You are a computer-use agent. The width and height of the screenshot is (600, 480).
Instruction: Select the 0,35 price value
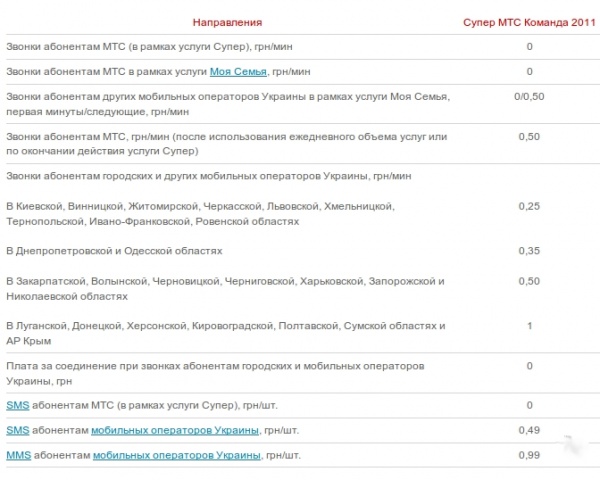coord(529,250)
